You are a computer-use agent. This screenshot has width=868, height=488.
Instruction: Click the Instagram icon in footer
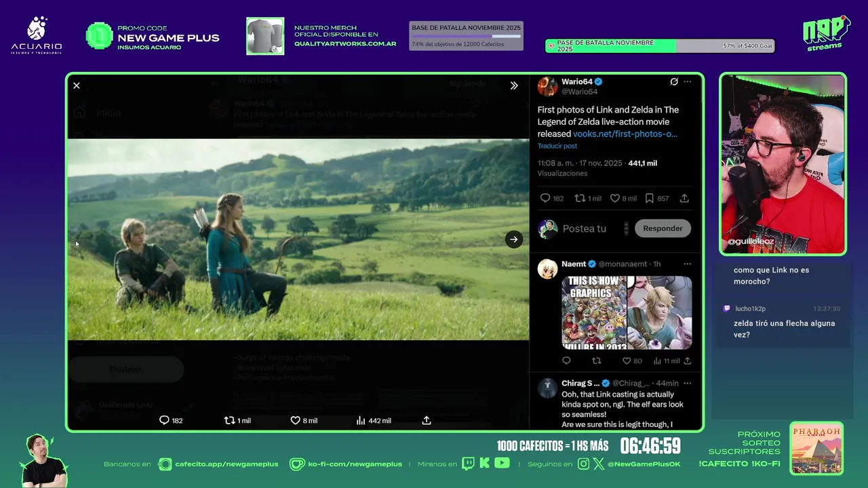(584, 464)
